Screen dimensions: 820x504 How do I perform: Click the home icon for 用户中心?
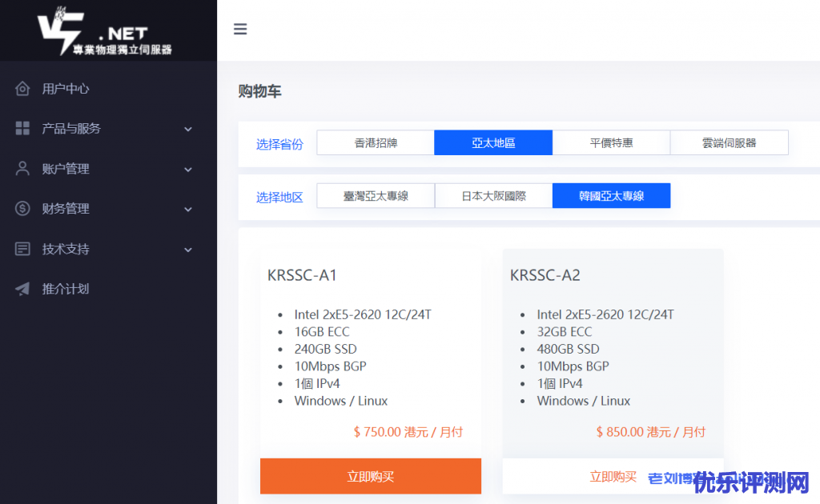(22, 89)
